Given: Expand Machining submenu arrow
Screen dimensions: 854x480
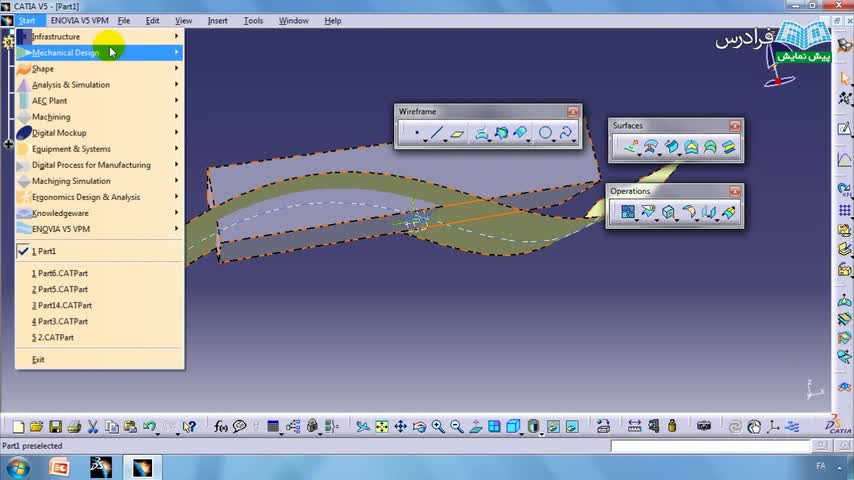Looking at the screenshot, I should pos(176,116).
